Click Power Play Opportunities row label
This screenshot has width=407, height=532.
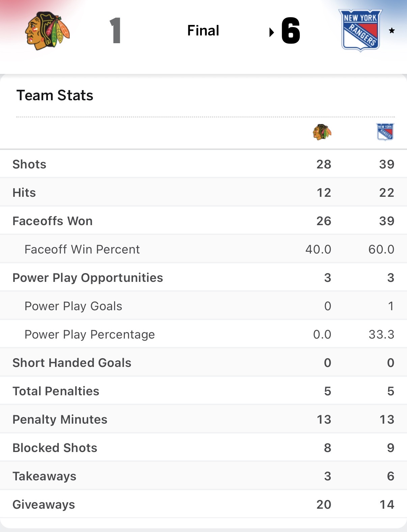click(88, 278)
